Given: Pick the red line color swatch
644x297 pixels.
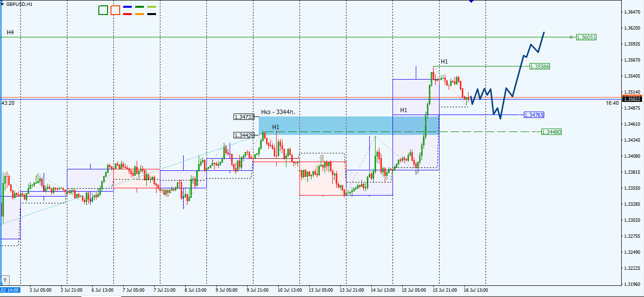Looking at the screenshot, I should tap(127, 14).
